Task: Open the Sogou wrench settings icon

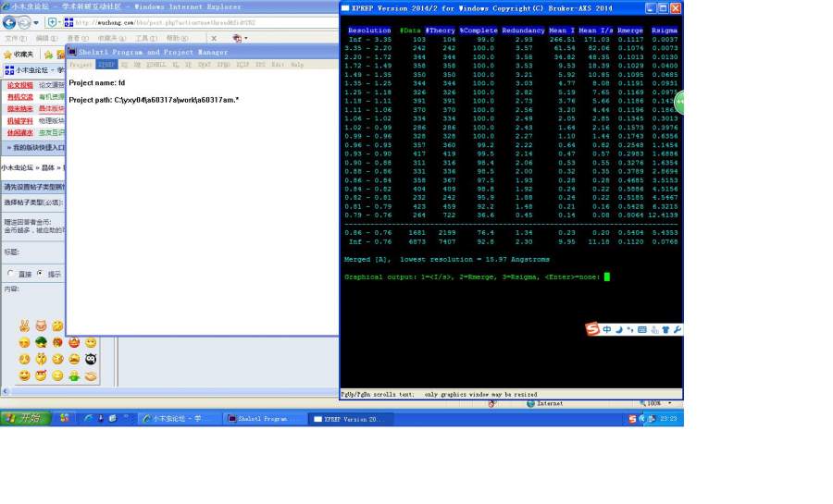Action: (678, 329)
